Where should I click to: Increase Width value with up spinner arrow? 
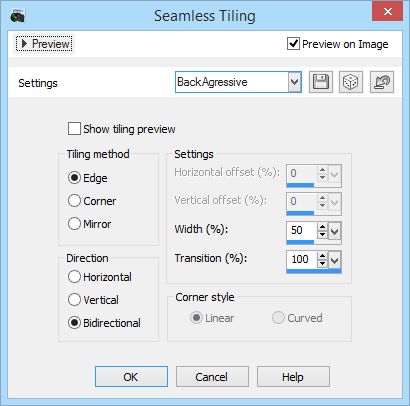[x=322, y=227]
